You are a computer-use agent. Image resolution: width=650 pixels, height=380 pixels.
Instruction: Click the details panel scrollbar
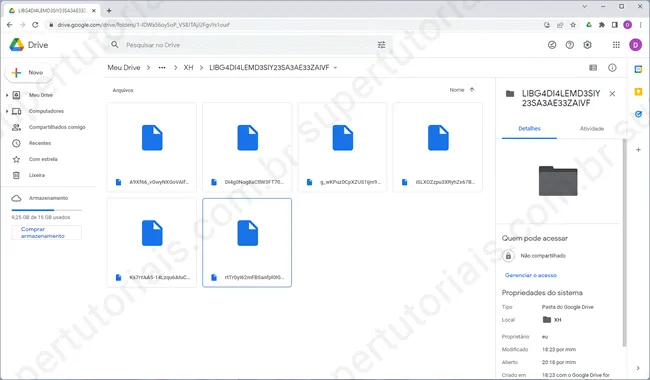pos(624,242)
